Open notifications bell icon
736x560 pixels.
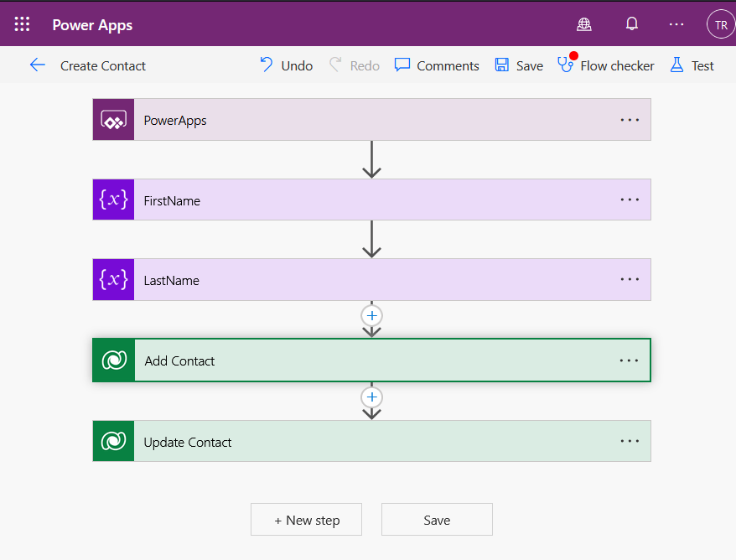[632, 24]
